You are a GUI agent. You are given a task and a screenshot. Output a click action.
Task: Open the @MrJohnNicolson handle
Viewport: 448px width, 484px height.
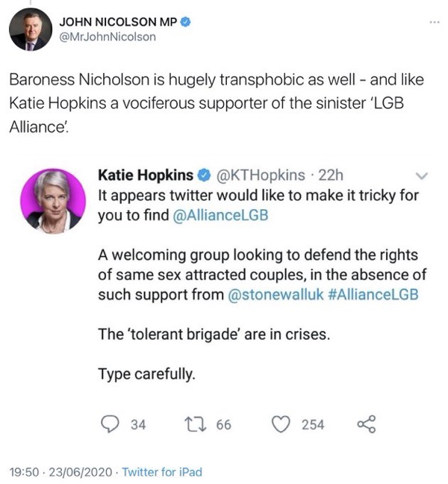point(108,37)
